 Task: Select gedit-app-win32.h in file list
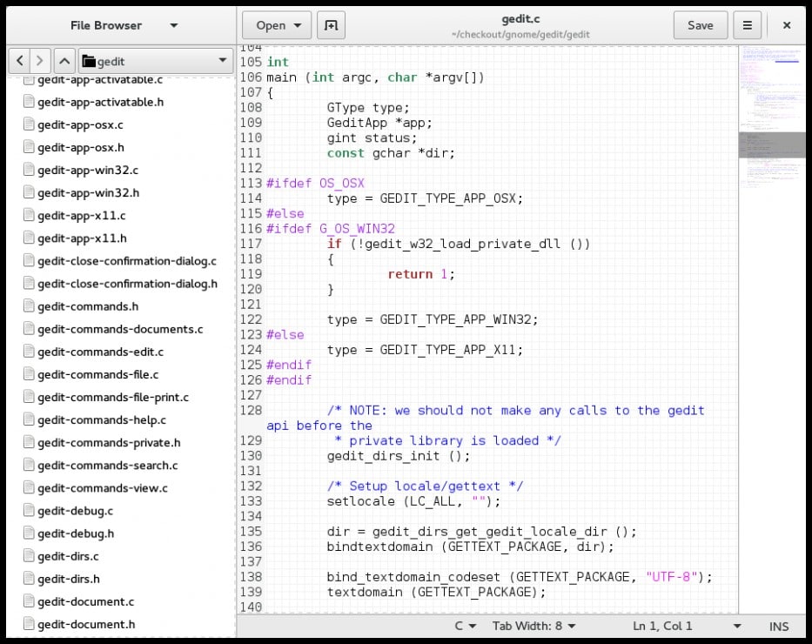(x=89, y=193)
